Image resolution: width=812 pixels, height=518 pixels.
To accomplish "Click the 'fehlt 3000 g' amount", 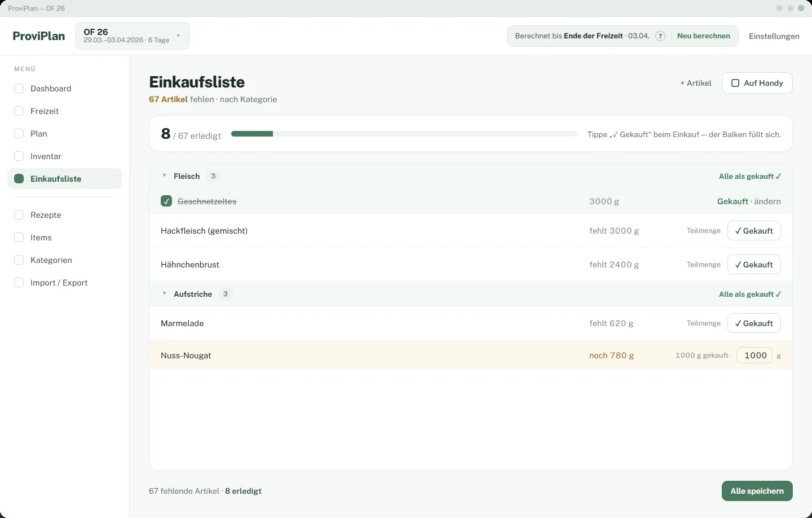I will pos(614,231).
